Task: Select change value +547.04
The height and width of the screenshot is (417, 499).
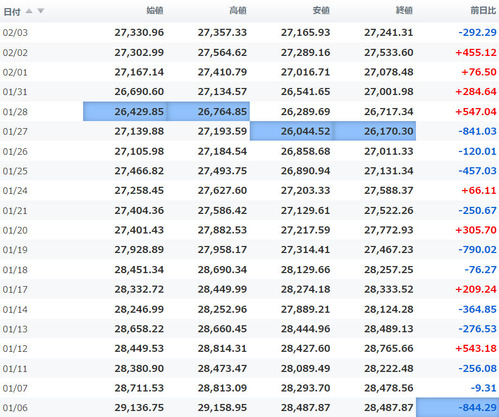Action: (476, 111)
